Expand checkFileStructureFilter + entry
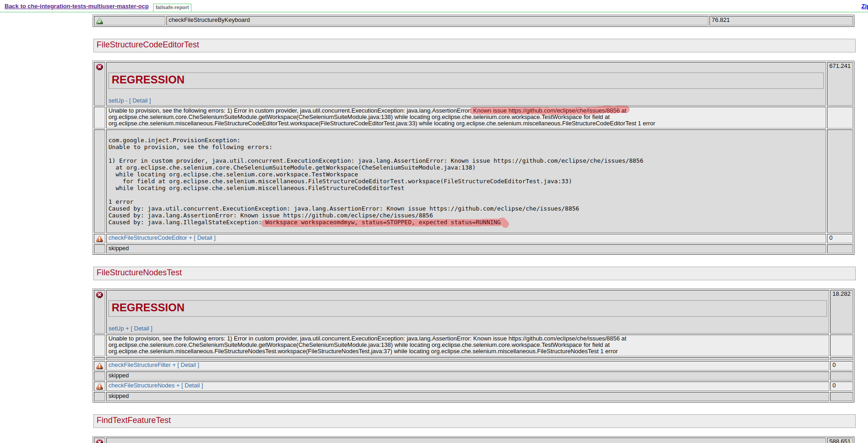This screenshot has width=868, height=443. [x=142, y=365]
